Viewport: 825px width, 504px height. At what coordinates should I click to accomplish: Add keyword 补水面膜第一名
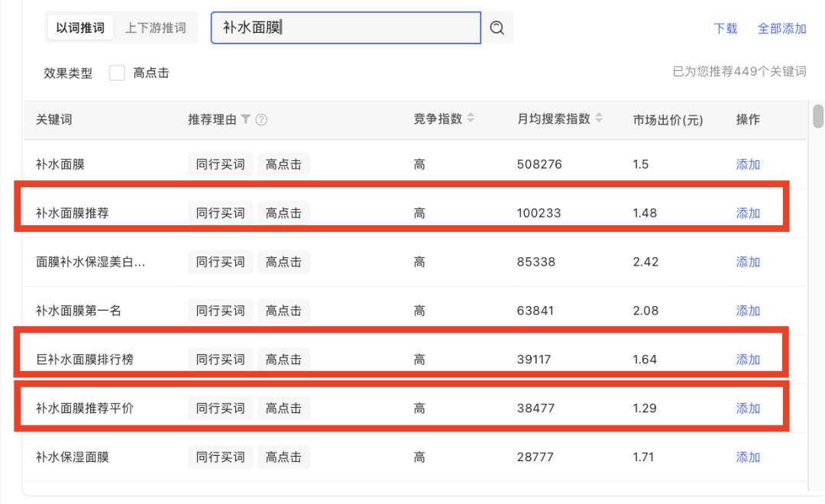748,310
